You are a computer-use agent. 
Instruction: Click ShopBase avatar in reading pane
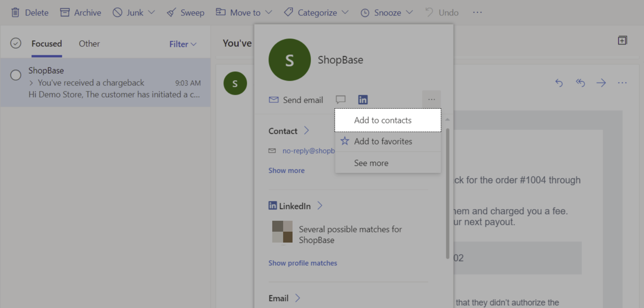[x=235, y=83]
